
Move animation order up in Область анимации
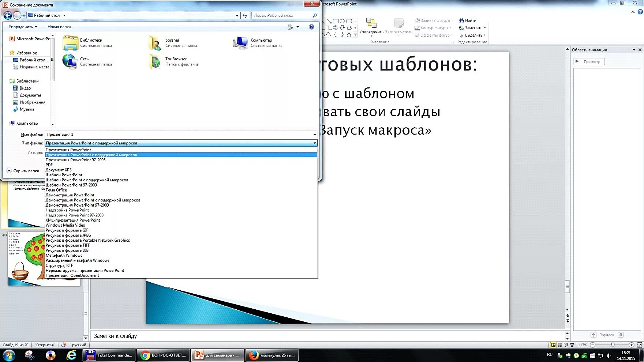click(594, 335)
